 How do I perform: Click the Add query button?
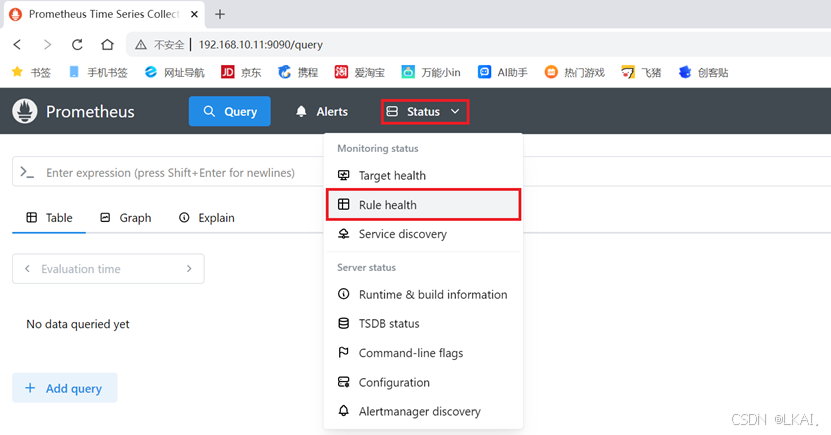65,388
